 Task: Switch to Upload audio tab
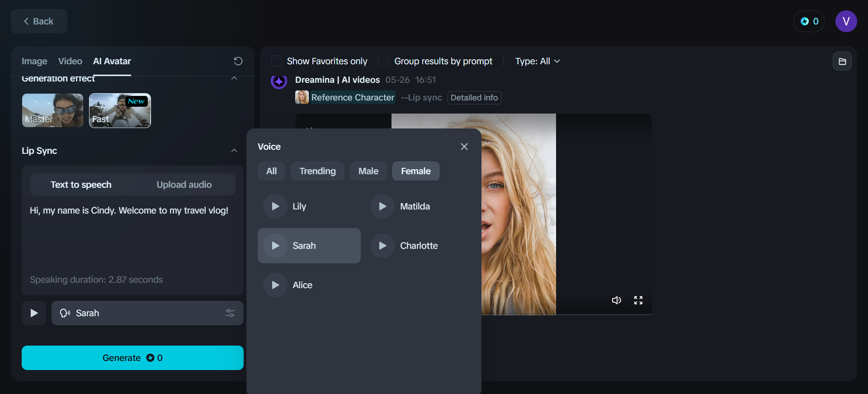tap(184, 185)
